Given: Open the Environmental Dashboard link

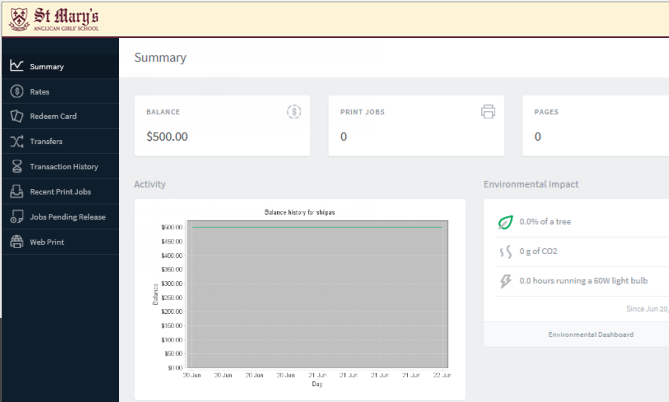Looking at the screenshot, I should pos(590,335).
